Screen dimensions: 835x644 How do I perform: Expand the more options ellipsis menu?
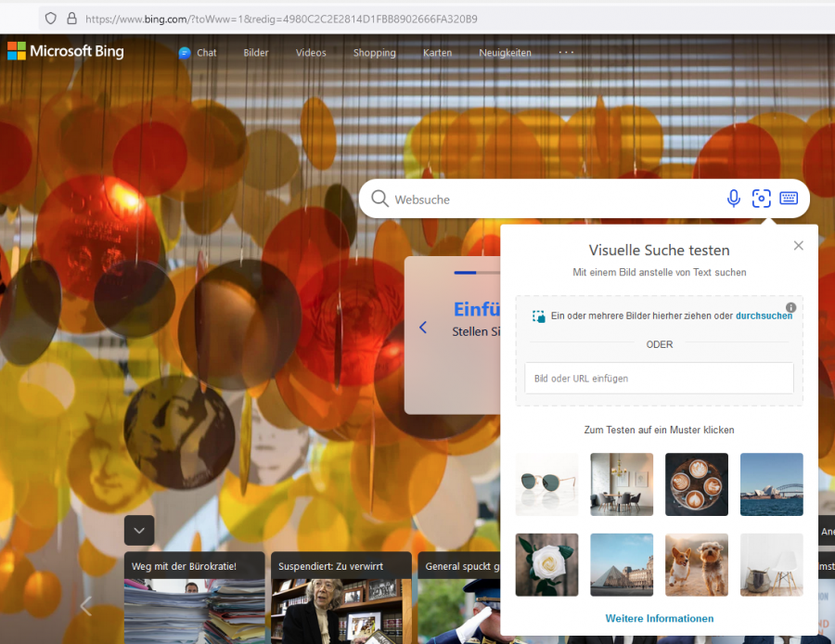click(566, 53)
